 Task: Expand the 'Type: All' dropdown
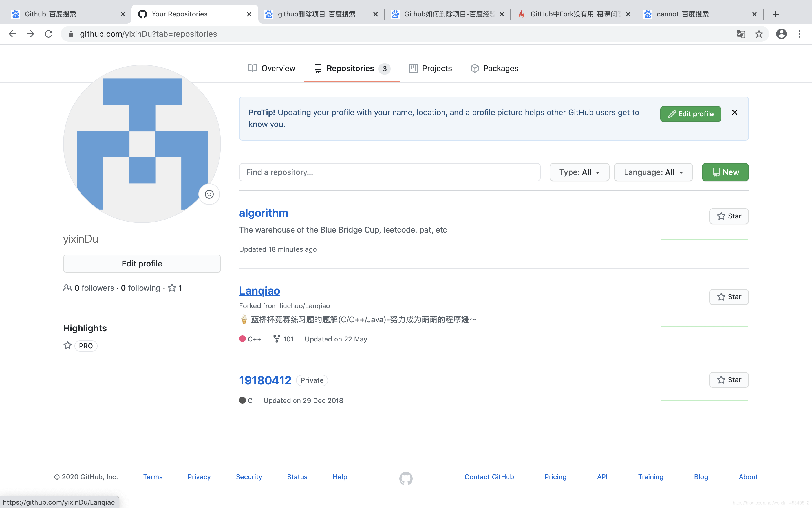point(579,172)
